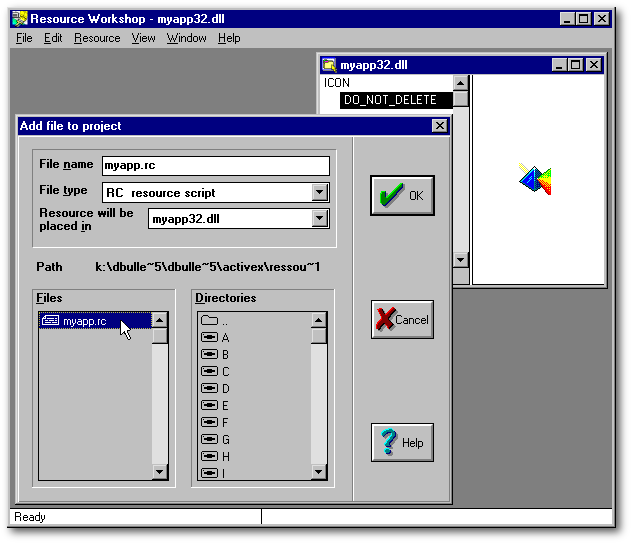Expand the 'Resource will be placed in' dropdown
This screenshot has height=543, width=631.
(x=320, y=219)
